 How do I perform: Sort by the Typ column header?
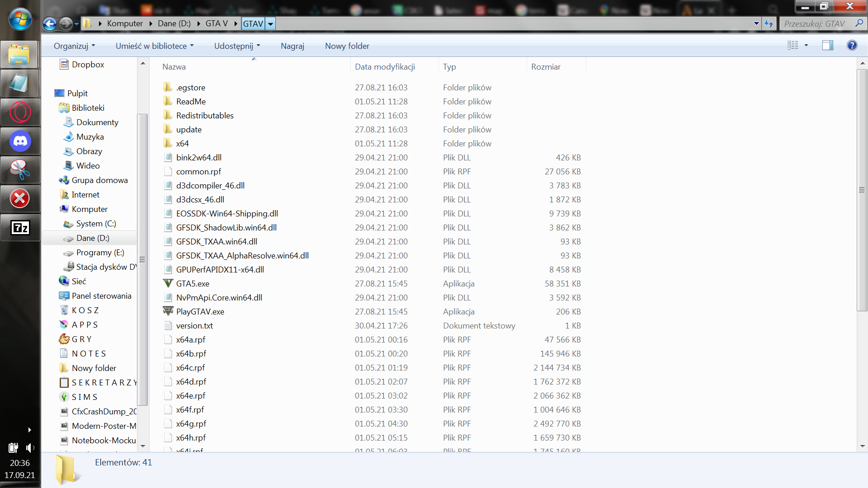449,66
